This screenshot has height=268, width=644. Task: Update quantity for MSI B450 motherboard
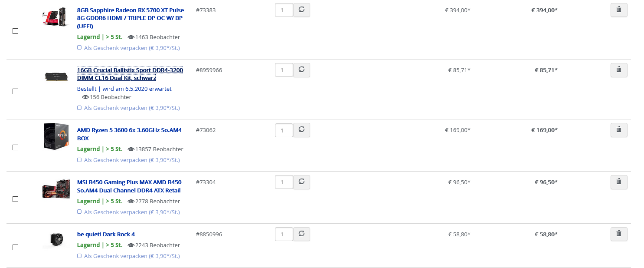pos(301,182)
